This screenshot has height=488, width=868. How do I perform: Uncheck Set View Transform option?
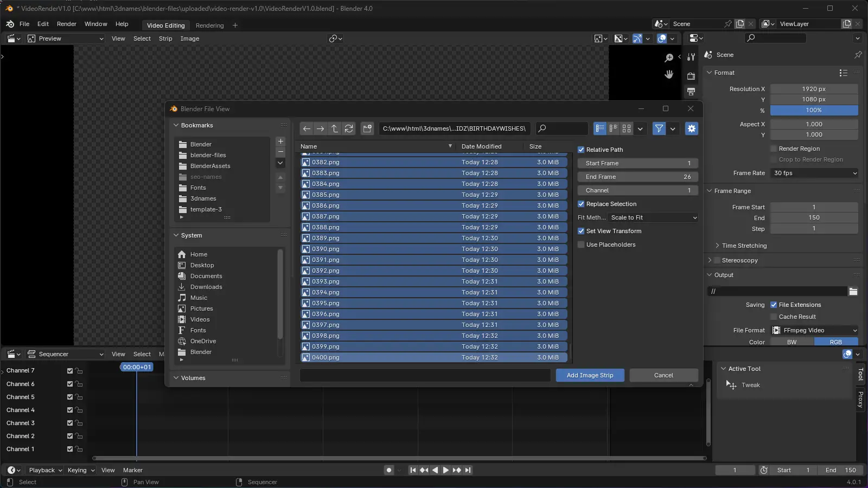581,231
